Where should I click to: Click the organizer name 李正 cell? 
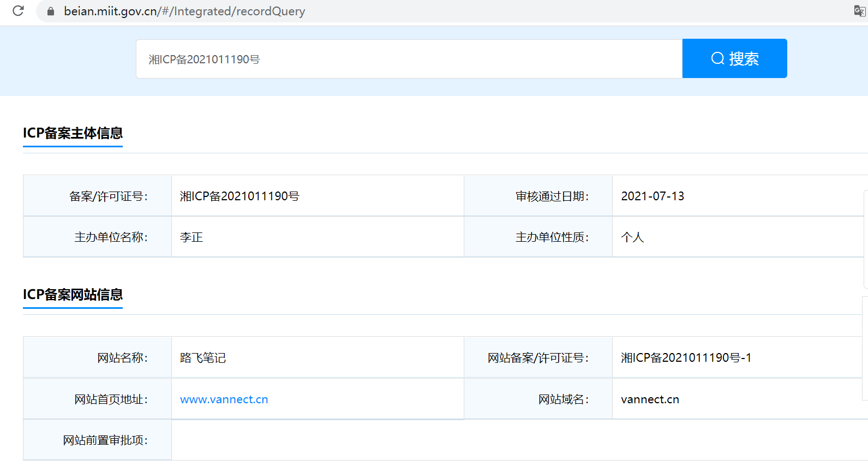191,237
